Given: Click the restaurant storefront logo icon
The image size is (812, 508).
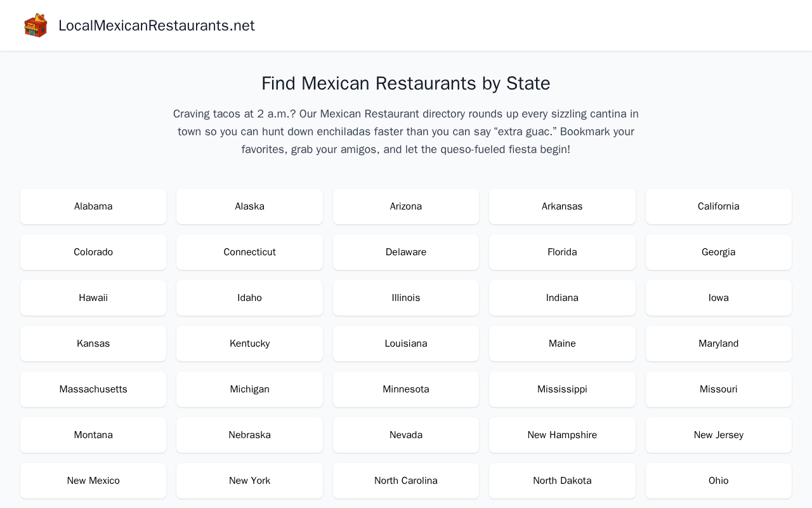Looking at the screenshot, I should tap(36, 25).
